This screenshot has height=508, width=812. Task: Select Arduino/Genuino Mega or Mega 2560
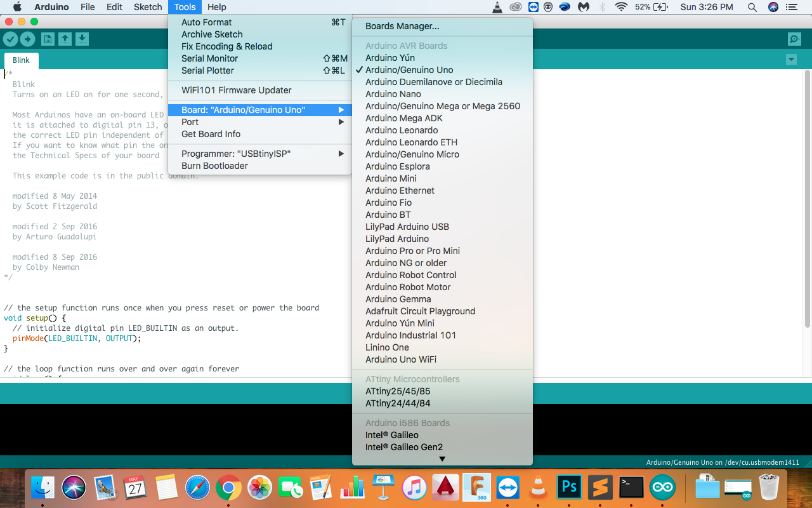tap(442, 106)
